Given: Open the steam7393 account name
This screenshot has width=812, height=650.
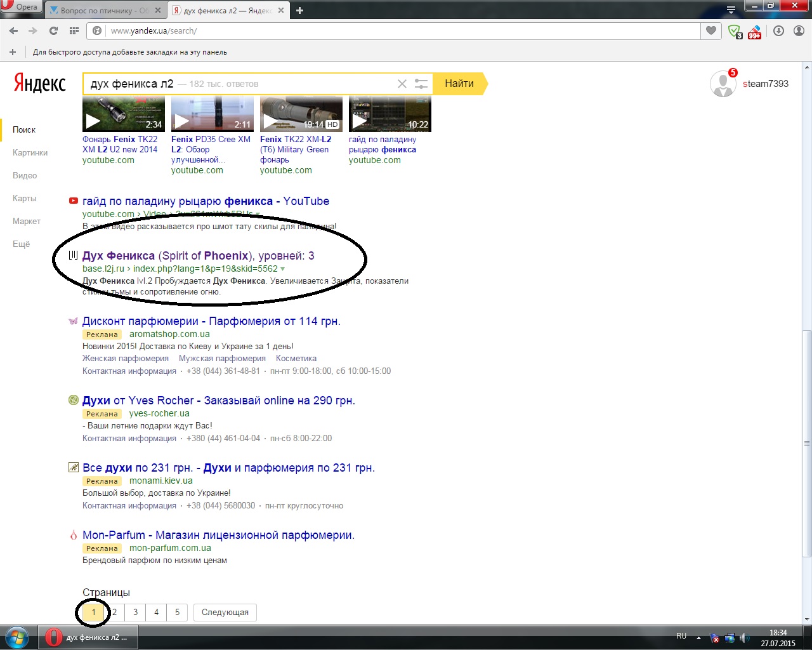Looking at the screenshot, I should (766, 84).
